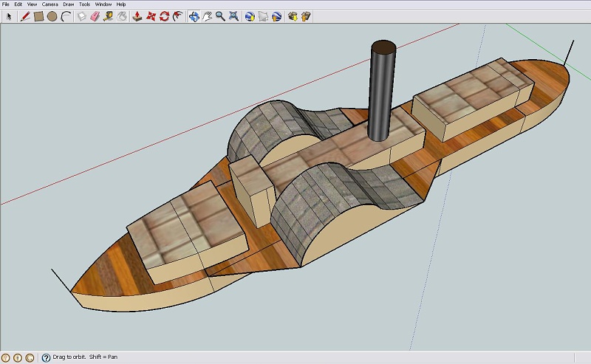Image resolution: width=591 pixels, height=364 pixels.
Task: Select the red Move tool
Action: click(151, 16)
